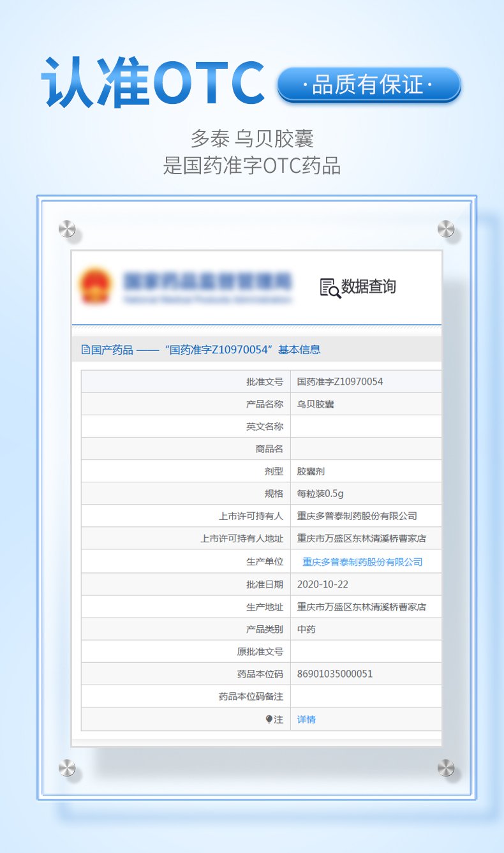The height and width of the screenshot is (853, 504).
Task: Click the 商品名 row label
Action: click(269, 449)
